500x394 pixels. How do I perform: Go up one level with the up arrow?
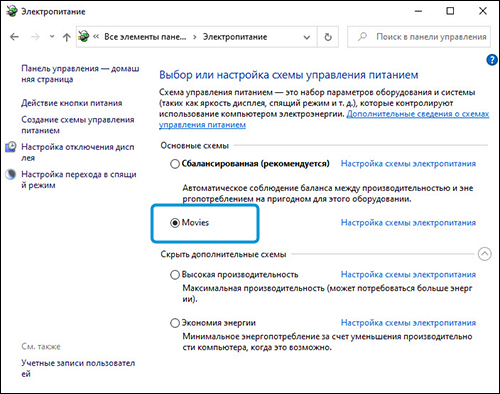(x=66, y=37)
